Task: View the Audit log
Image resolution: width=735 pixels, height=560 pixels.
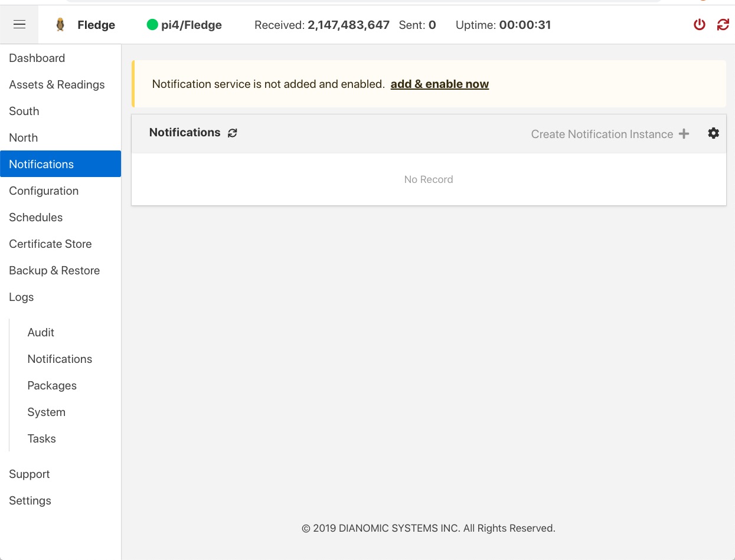Action: point(40,332)
